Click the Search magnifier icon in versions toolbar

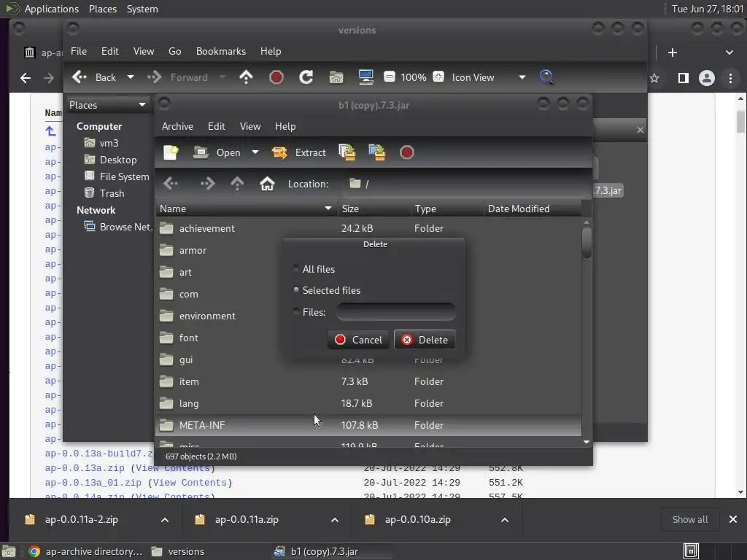[x=546, y=77]
